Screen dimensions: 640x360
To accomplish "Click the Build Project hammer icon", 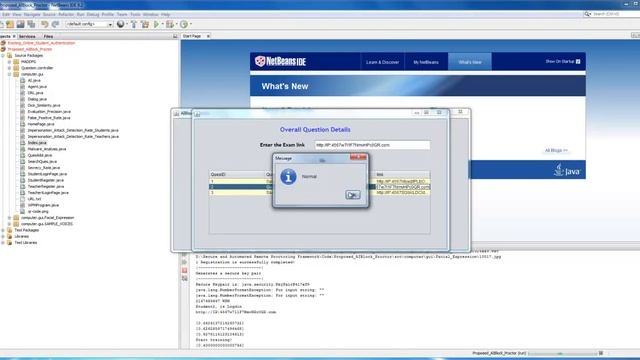I will (x=133, y=24).
